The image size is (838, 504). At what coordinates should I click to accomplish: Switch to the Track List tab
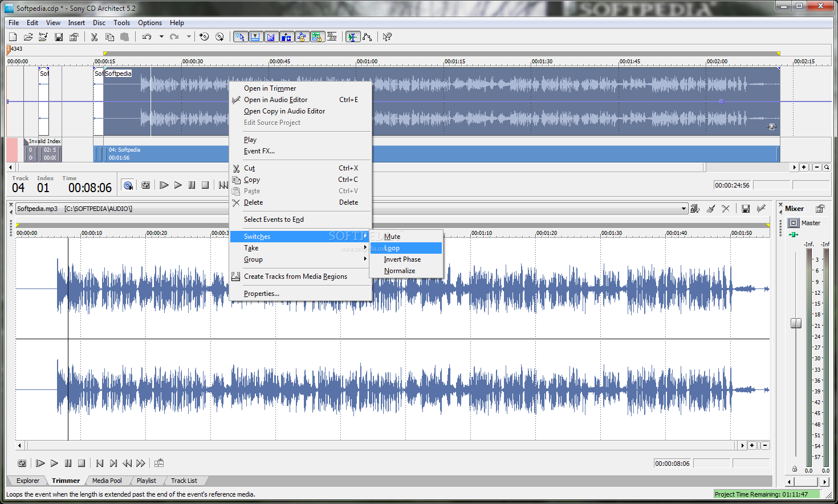click(184, 481)
